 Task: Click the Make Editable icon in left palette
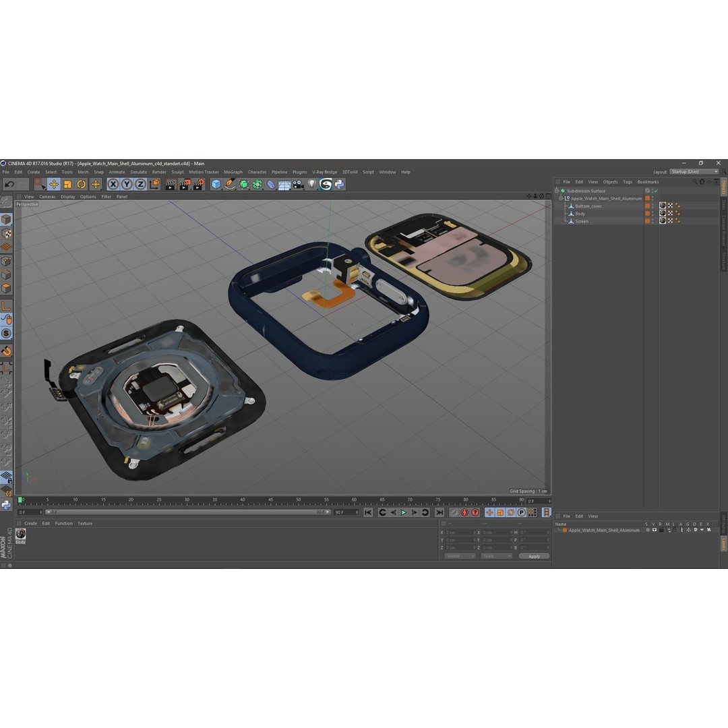click(6, 202)
